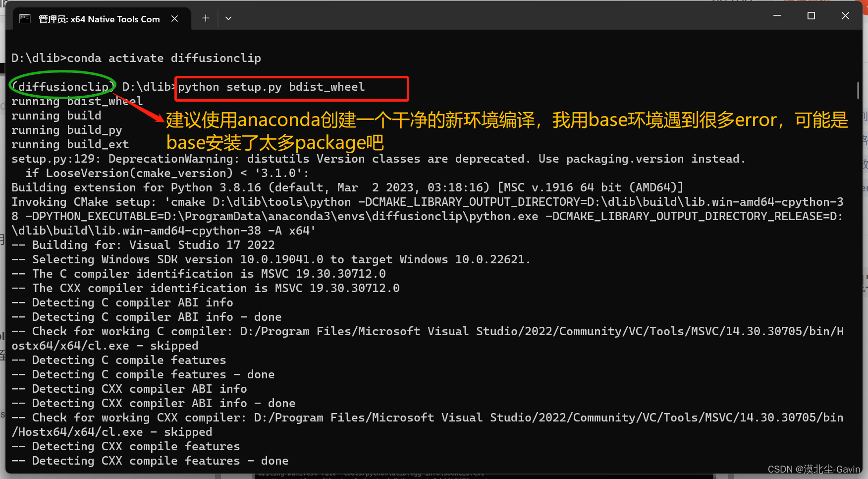Image resolution: width=868 pixels, height=479 pixels.
Task: Select the x64 Native Tools Command tab
Action: tap(102, 19)
